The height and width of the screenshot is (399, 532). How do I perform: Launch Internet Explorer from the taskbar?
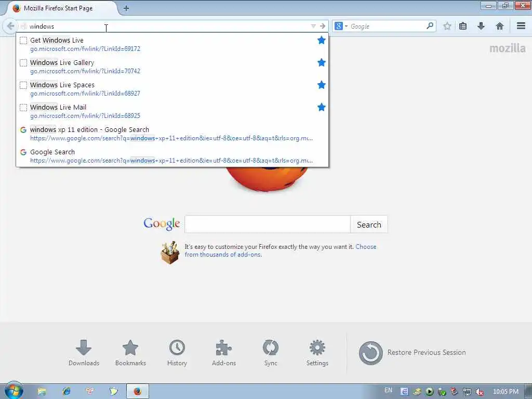click(x=66, y=391)
